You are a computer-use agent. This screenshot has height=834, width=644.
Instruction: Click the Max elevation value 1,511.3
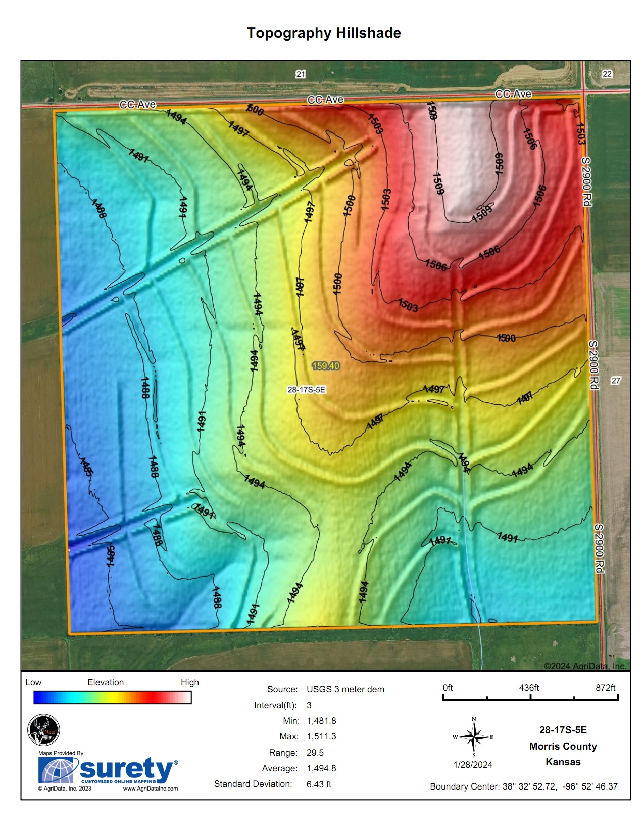tap(321, 736)
